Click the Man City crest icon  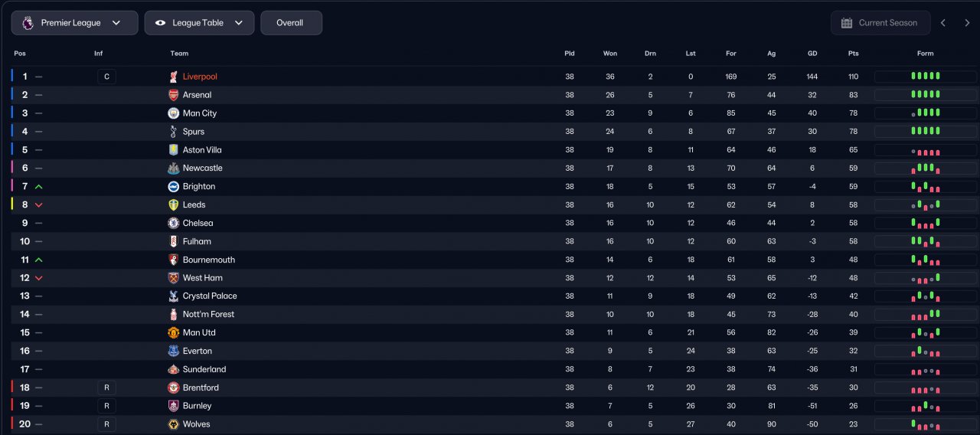173,113
